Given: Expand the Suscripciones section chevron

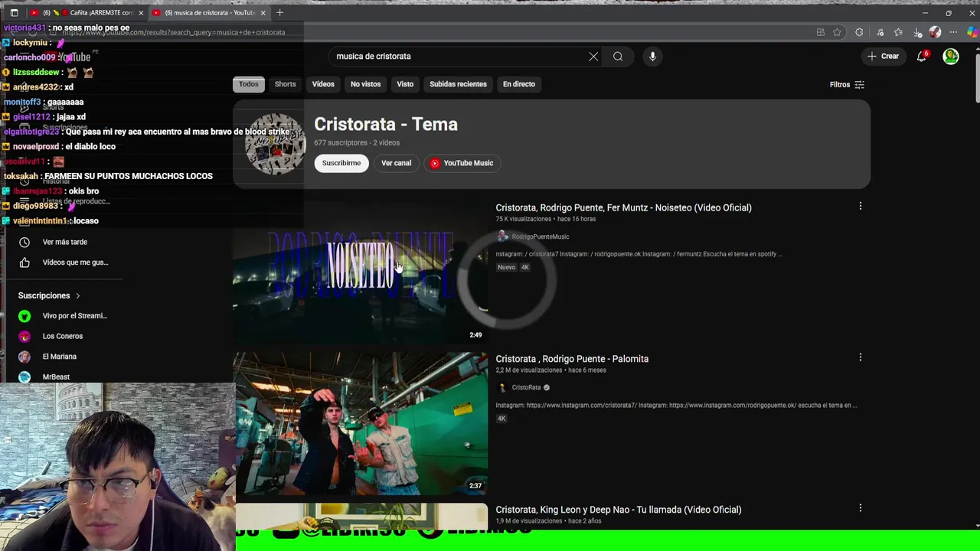Looking at the screenshot, I should click(77, 295).
